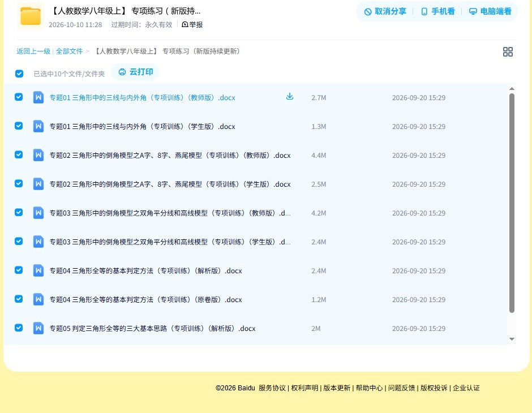Open 帮助中心 footer link

coord(369,388)
